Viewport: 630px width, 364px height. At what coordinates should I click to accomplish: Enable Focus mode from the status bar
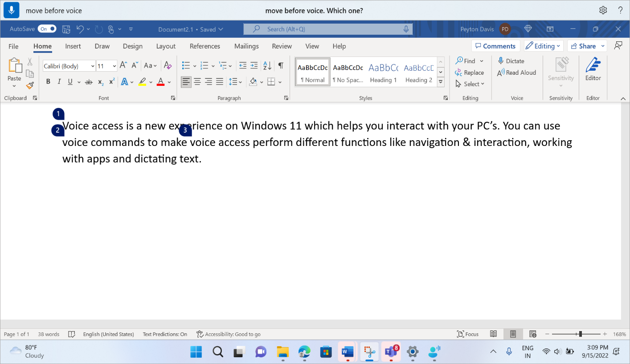point(467,334)
